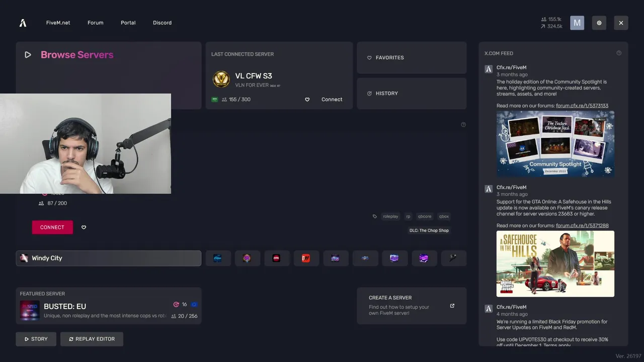
Task: Click the VL CFW S3 gold logo
Action: pyautogui.click(x=221, y=79)
